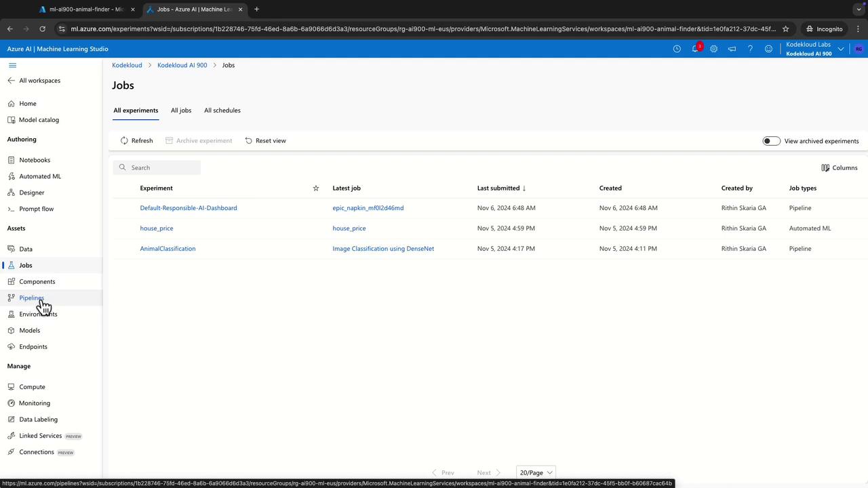The image size is (868, 488).
Task: Click the Automated ML icon
Action: (x=12, y=176)
